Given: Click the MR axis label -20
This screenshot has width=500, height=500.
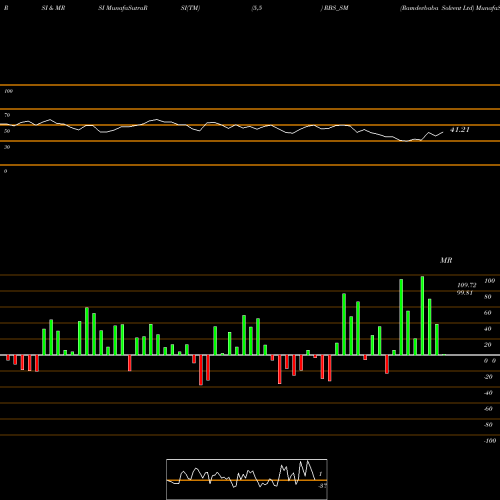Looking at the screenshot, I should (x=488, y=377).
